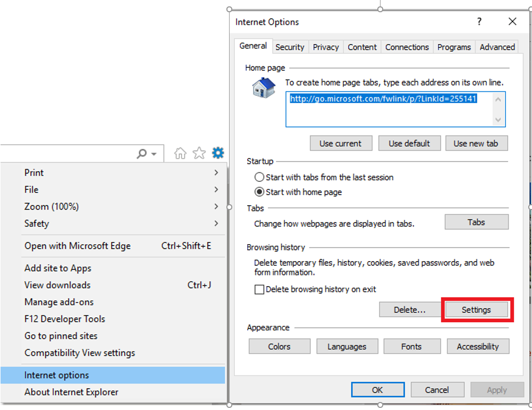Switch to the Security tab

tap(290, 47)
